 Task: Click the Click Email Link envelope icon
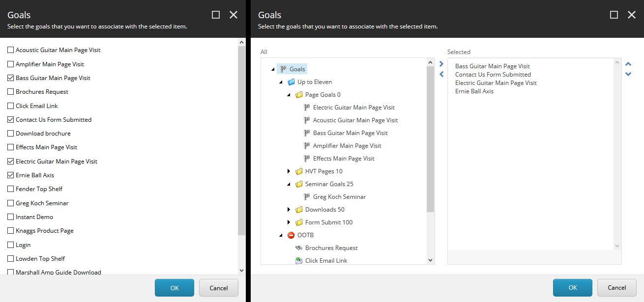click(x=299, y=261)
